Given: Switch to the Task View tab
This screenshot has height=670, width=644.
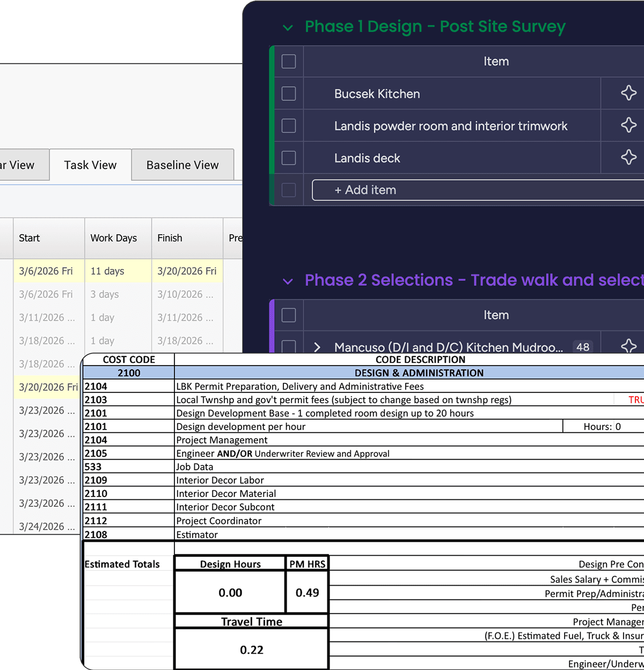Looking at the screenshot, I should tap(90, 165).
